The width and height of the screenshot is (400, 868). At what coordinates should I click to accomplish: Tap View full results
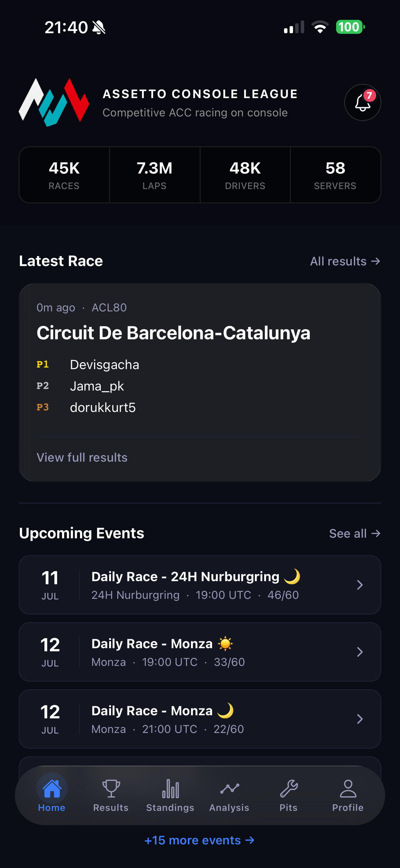[82, 457]
